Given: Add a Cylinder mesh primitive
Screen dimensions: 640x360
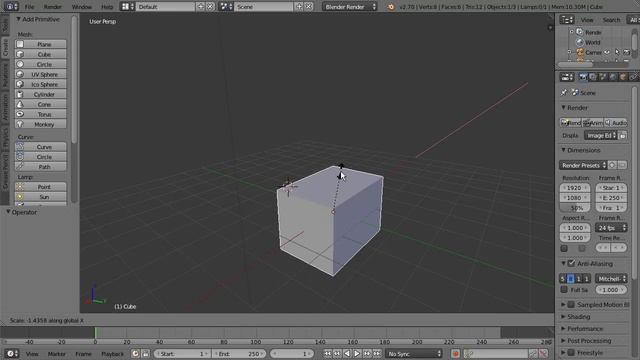Looking at the screenshot, I should [x=40, y=94].
